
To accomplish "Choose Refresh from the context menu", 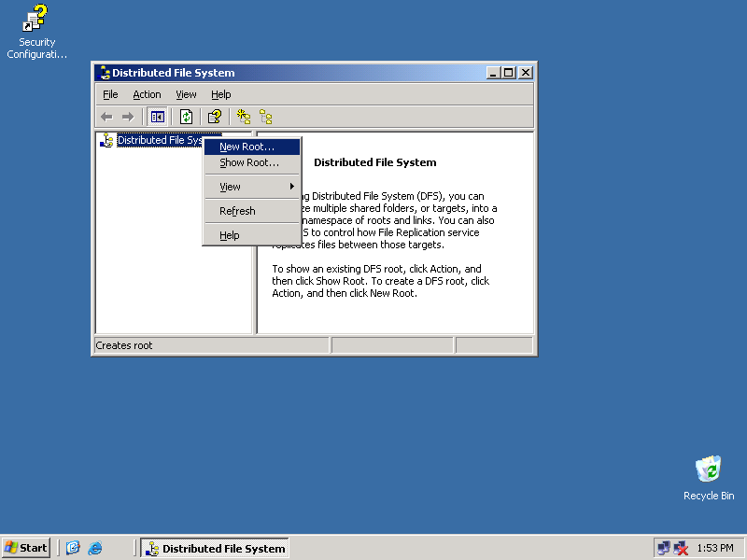I will tap(252, 211).
